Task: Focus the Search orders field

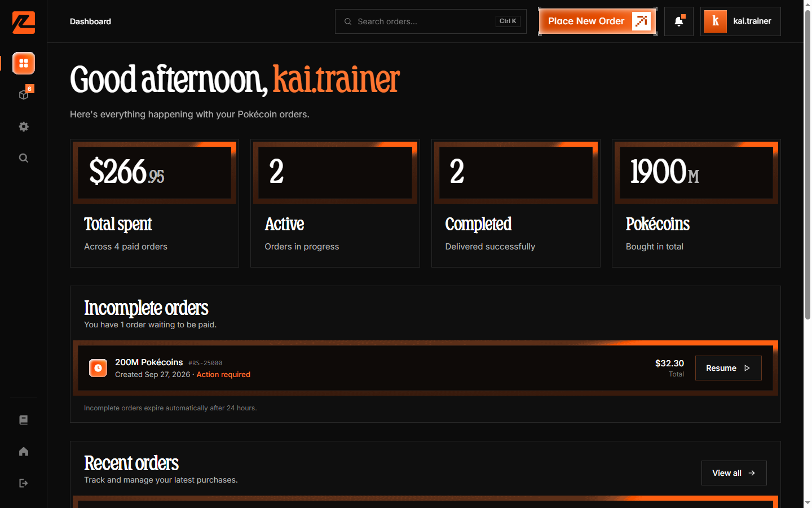Action: (x=431, y=21)
